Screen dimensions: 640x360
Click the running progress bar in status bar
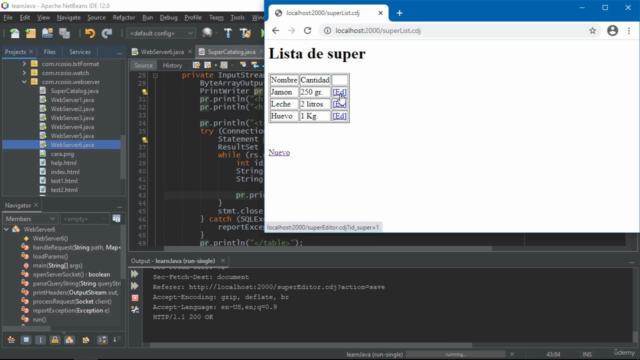click(x=455, y=354)
